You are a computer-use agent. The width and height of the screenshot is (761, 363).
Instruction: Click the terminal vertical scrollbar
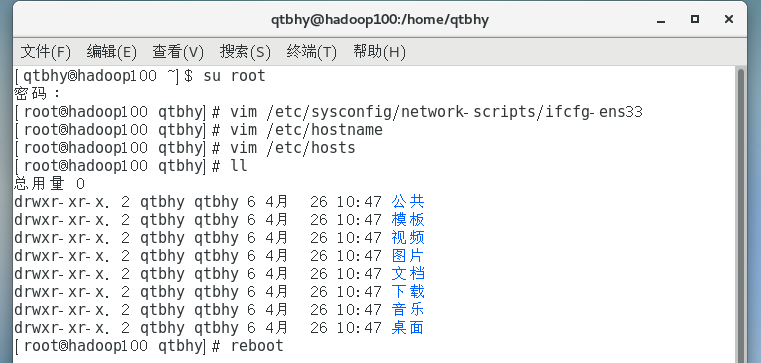[741, 214]
